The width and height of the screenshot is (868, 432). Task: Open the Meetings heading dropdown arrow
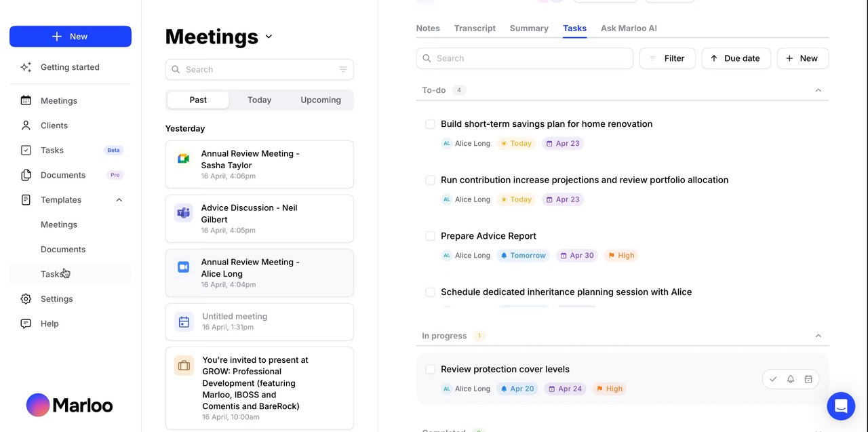pos(269,37)
